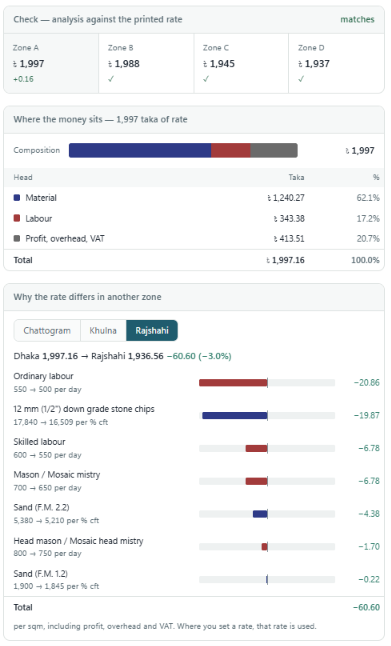Click the 'Dhaka 1,997.16 → Rajshahi 1,936.56' summary

[x=89, y=356]
